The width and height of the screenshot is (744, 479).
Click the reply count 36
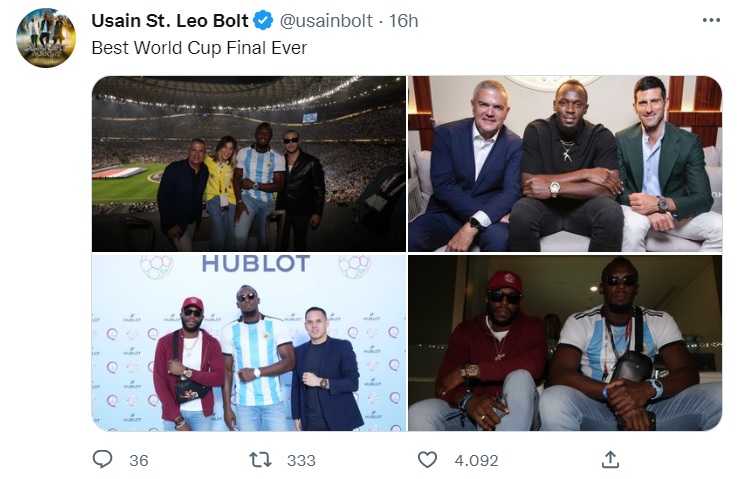coord(139,460)
